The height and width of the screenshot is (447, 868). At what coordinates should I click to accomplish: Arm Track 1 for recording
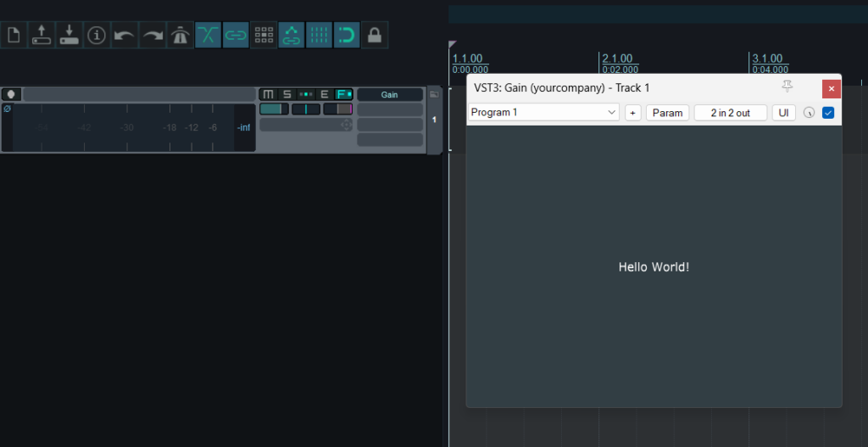click(x=11, y=94)
